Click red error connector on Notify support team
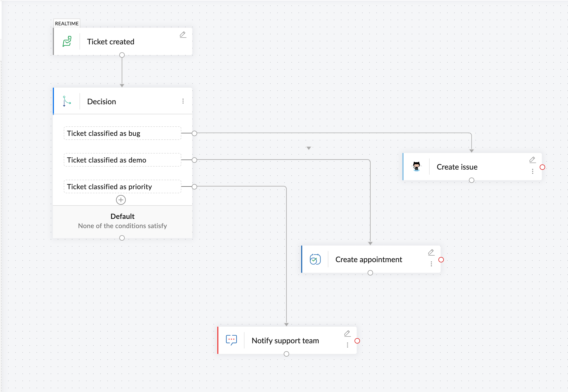568x392 pixels. point(357,341)
